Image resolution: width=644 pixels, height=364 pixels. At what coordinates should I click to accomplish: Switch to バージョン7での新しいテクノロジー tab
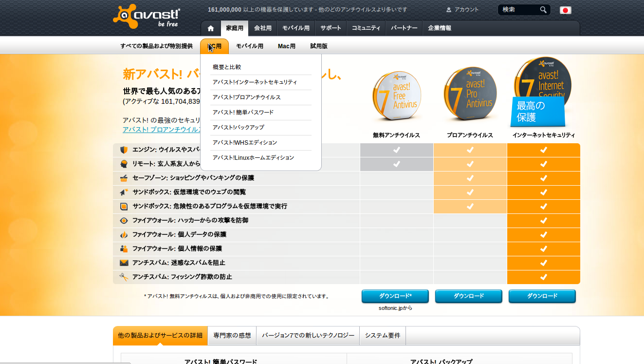(308, 336)
